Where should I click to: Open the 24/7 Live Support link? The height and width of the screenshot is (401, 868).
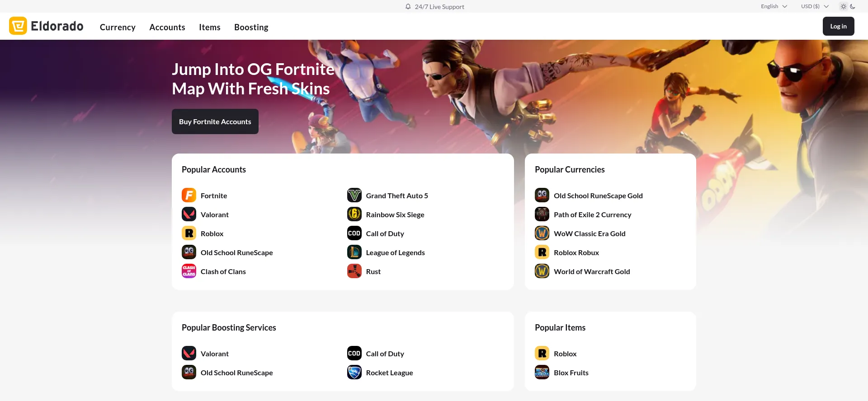[x=439, y=7]
